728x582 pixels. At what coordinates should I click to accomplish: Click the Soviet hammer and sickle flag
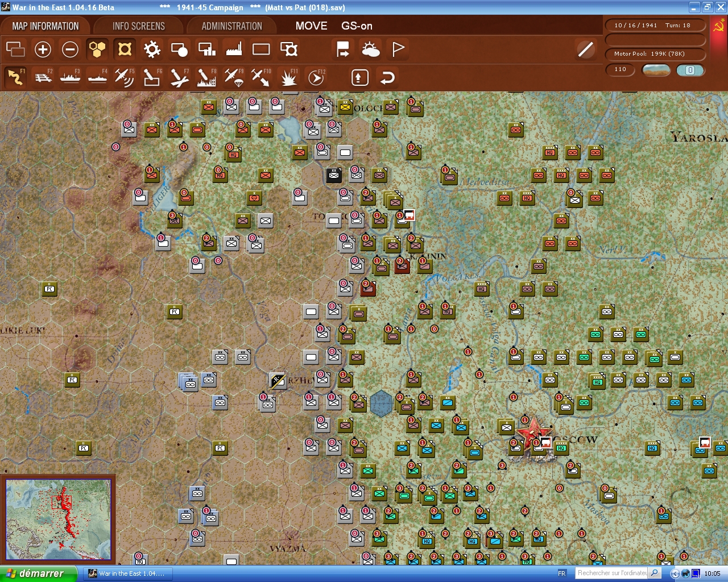pyautogui.click(x=718, y=26)
